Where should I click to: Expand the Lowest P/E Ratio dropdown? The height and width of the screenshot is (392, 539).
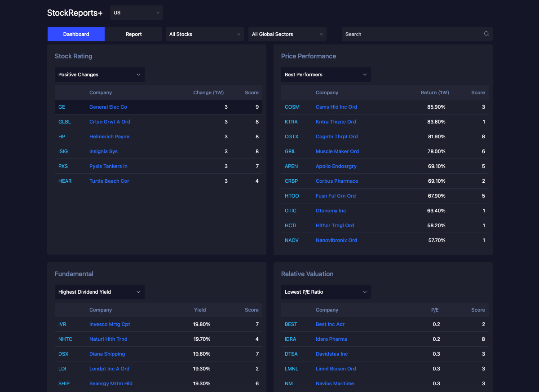(326, 292)
